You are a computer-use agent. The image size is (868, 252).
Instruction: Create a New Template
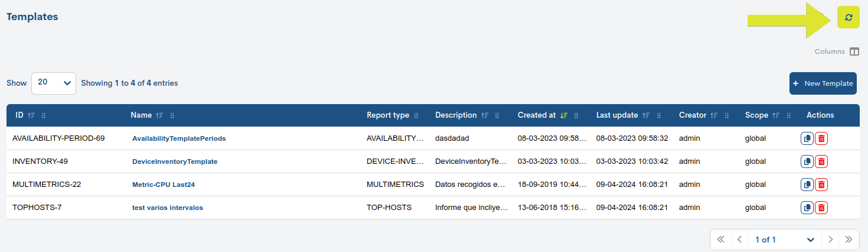coord(823,83)
